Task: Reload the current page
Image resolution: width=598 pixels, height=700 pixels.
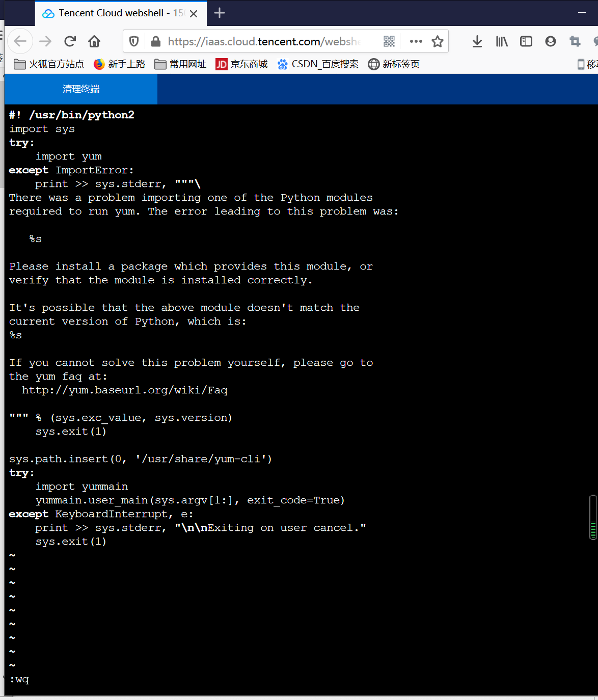Action: coord(70,41)
